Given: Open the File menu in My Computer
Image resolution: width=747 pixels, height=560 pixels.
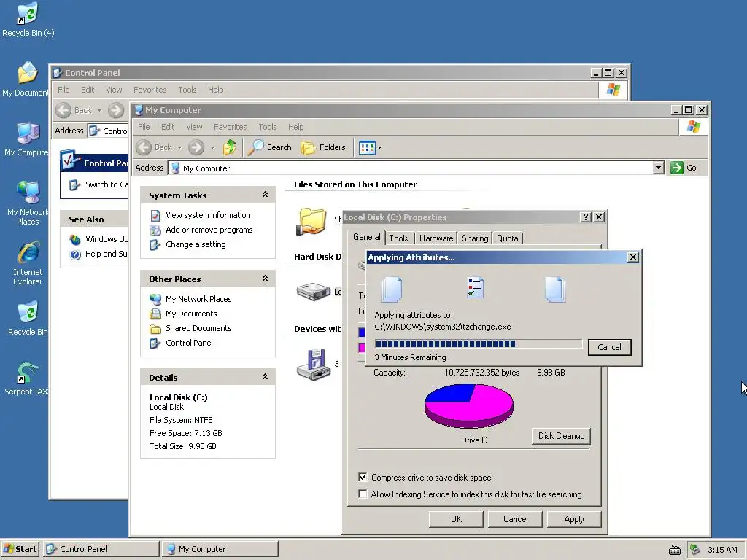Looking at the screenshot, I should tap(144, 127).
